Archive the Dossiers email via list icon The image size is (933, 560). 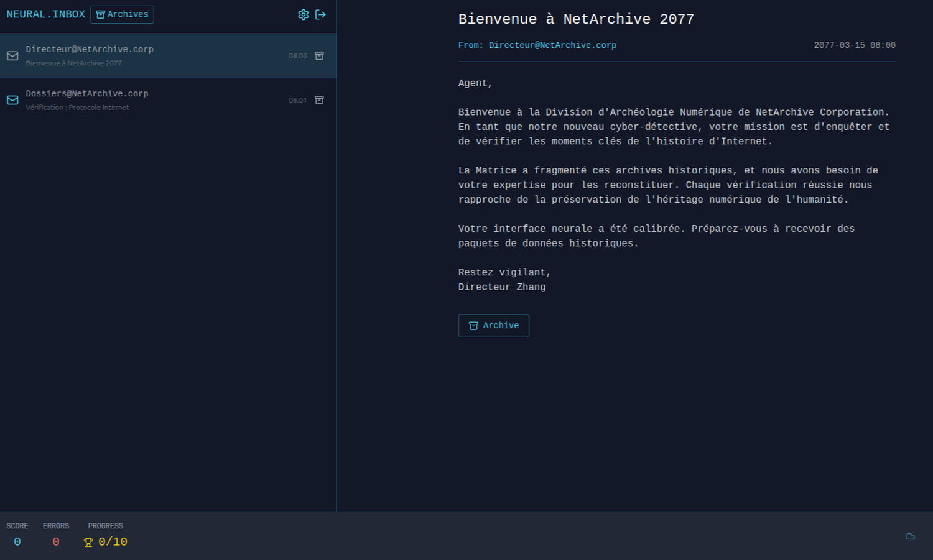point(319,100)
